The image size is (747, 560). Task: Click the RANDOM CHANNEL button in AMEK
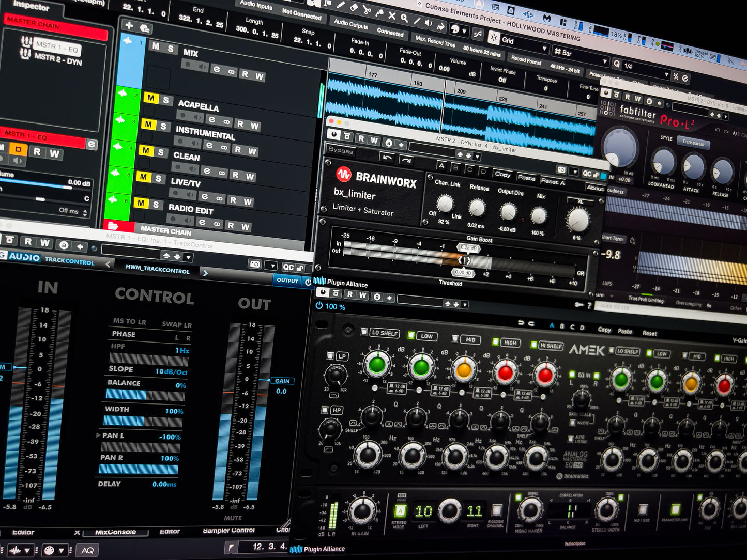497,511
